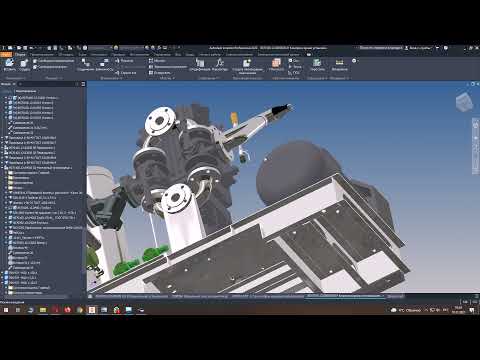Open the Constrain tool
This screenshot has height=360, width=480.
pos(104,64)
